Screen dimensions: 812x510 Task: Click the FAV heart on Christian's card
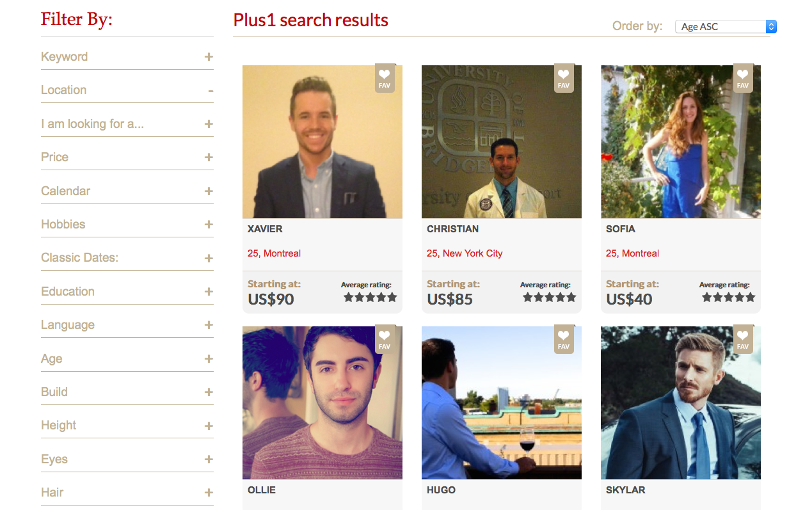[x=564, y=78]
